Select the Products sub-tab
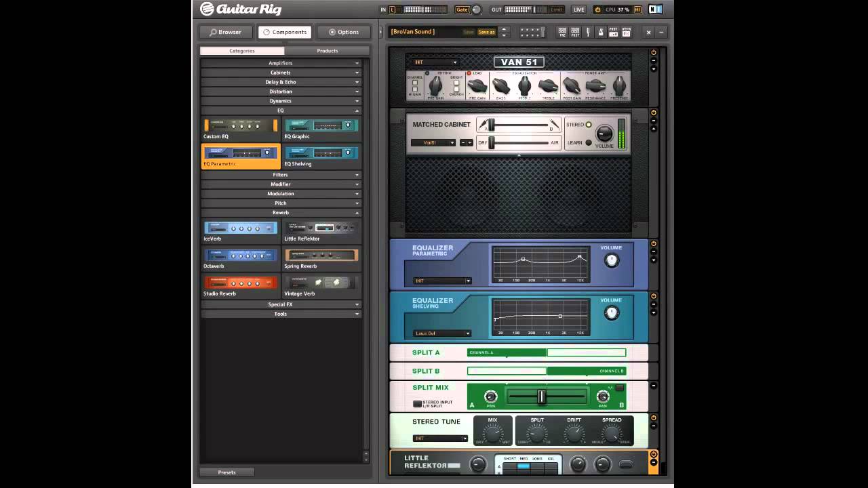This screenshot has width=868, height=488. point(328,51)
